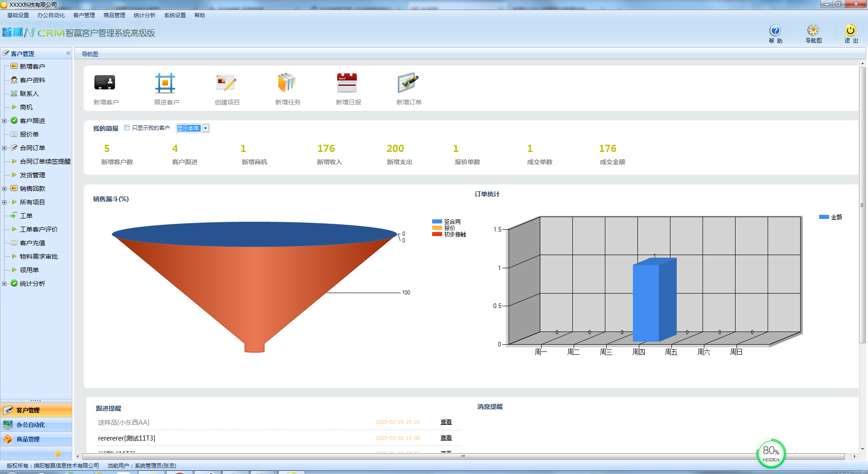Create an order with 新增订单 icon

coord(408,83)
